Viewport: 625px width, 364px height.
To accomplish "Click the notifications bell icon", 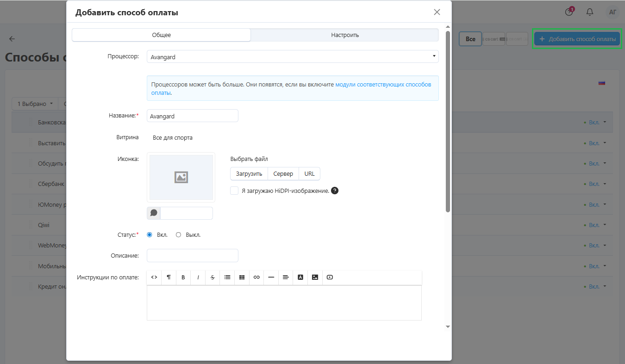I will pyautogui.click(x=590, y=12).
